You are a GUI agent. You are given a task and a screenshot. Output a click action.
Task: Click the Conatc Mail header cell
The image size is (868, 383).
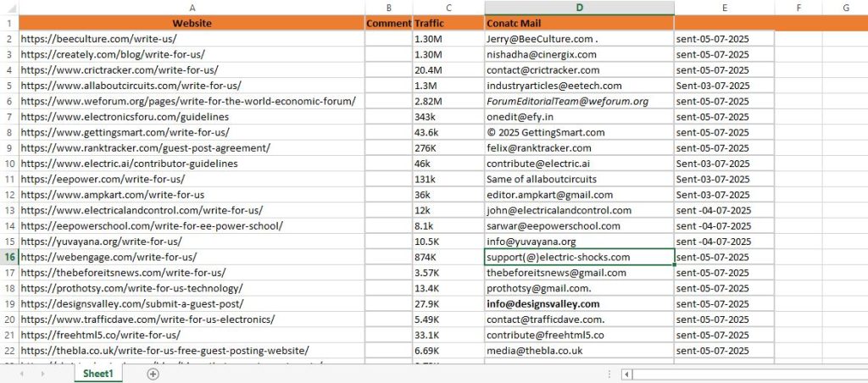click(580, 23)
